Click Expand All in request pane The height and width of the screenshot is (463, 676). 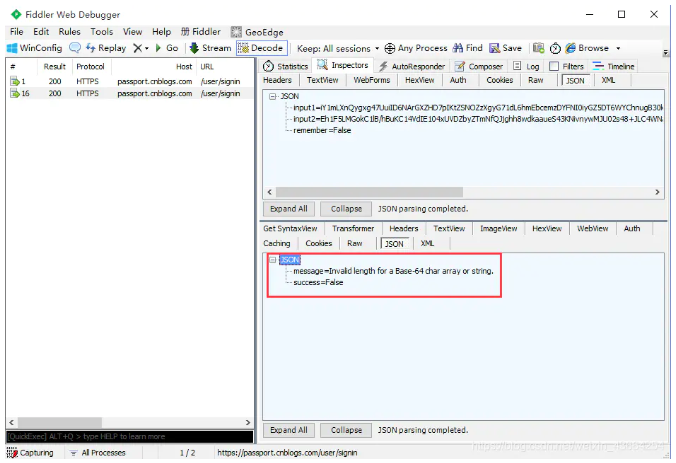pos(289,209)
